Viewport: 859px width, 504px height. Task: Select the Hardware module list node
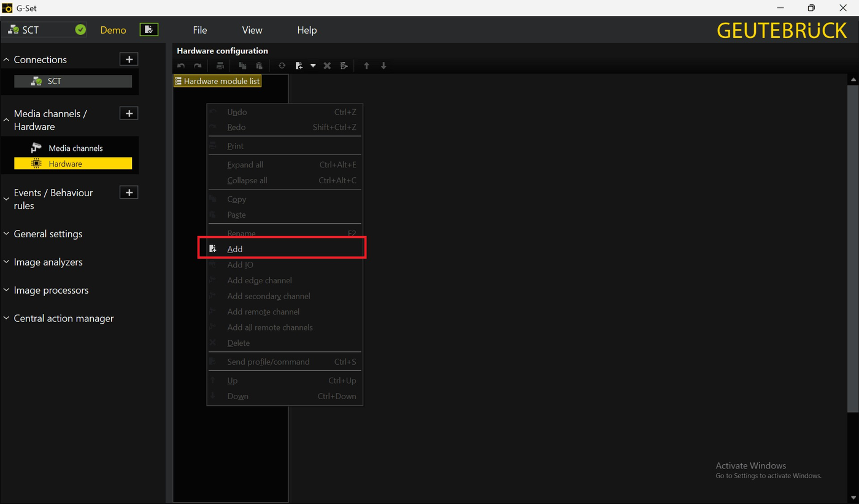(218, 81)
